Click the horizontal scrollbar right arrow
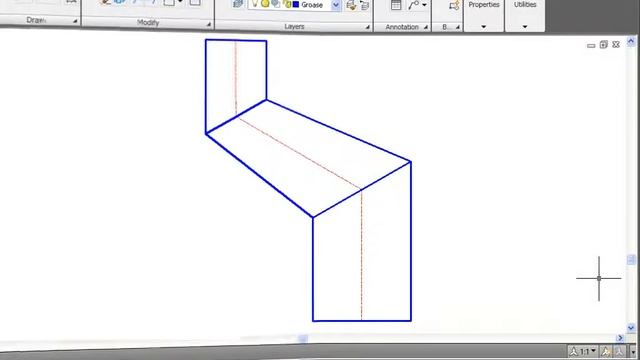This screenshot has height=360, width=640. click(620, 338)
